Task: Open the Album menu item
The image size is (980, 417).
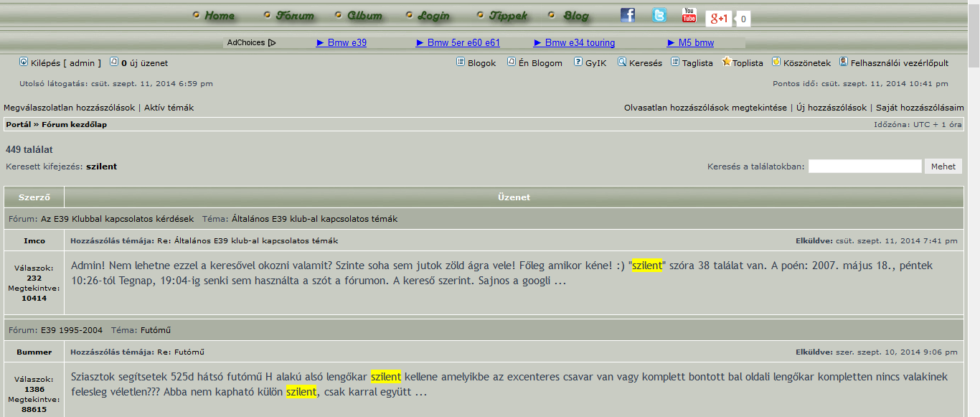Action: pyautogui.click(x=364, y=16)
